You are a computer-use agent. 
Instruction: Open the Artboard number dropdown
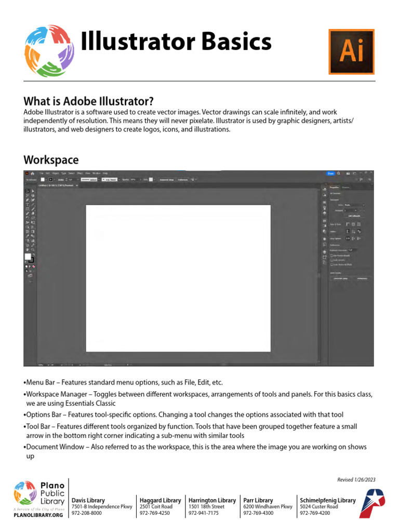pyautogui.click(x=351, y=211)
